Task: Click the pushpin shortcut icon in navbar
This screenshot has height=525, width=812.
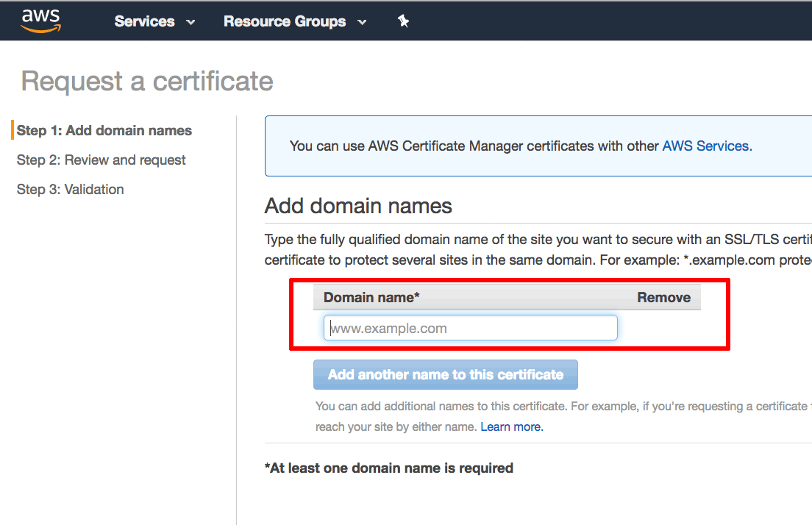Action: click(403, 21)
